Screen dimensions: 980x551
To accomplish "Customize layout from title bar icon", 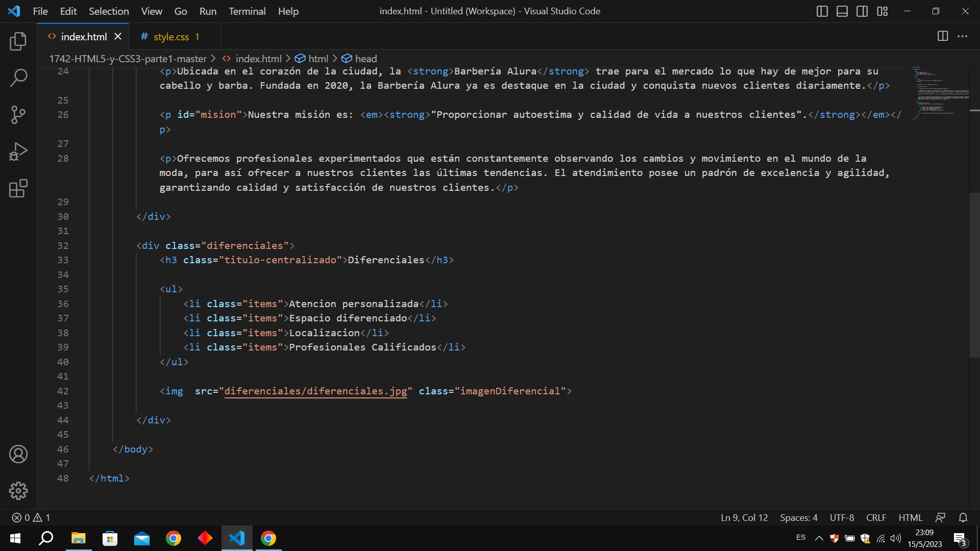I will tap(883, 11).
